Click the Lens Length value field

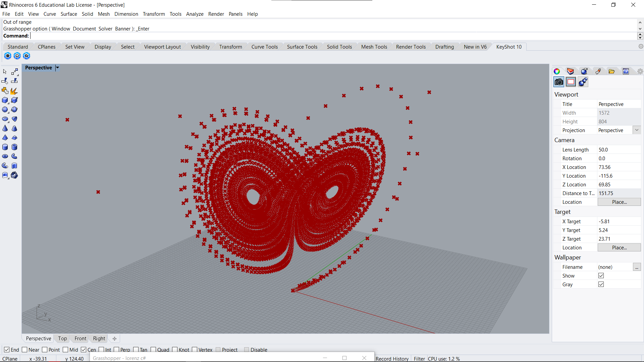[617, 150]
